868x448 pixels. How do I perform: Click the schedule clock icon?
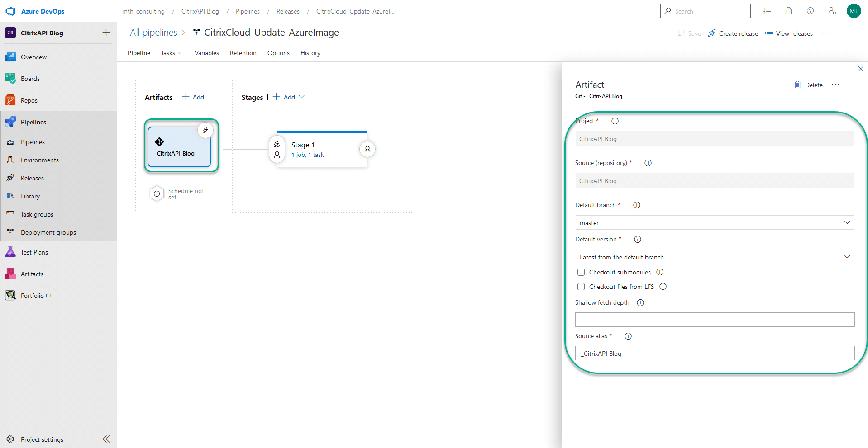(x=157, y=193)
